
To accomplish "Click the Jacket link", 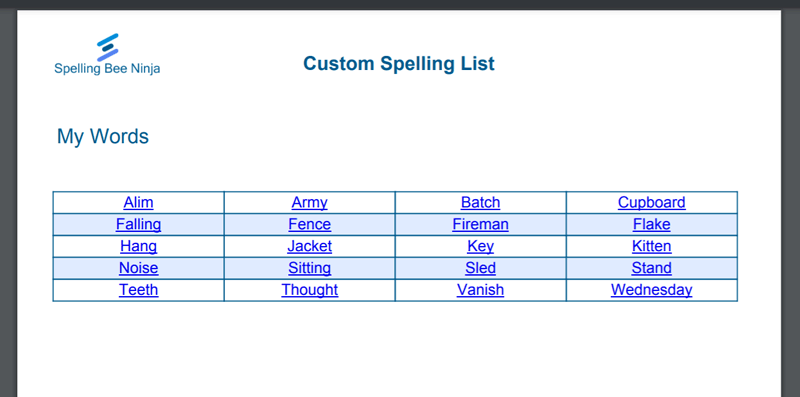I will point(309,246).
